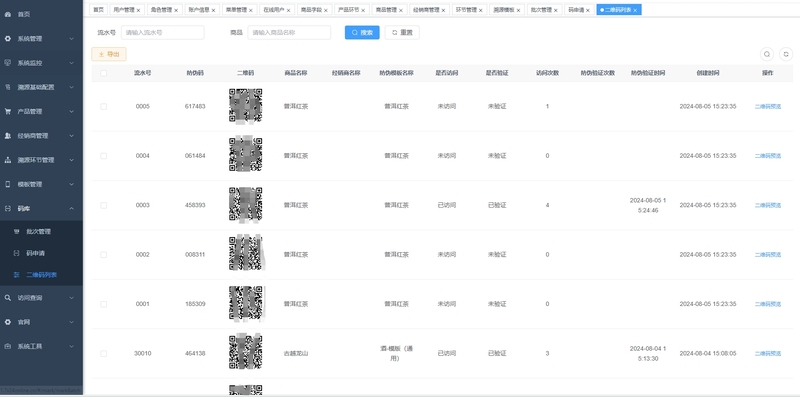Expand the 经销商管理 menu chevron
This screenshot has width=800, height=397.
pos(71,136)
